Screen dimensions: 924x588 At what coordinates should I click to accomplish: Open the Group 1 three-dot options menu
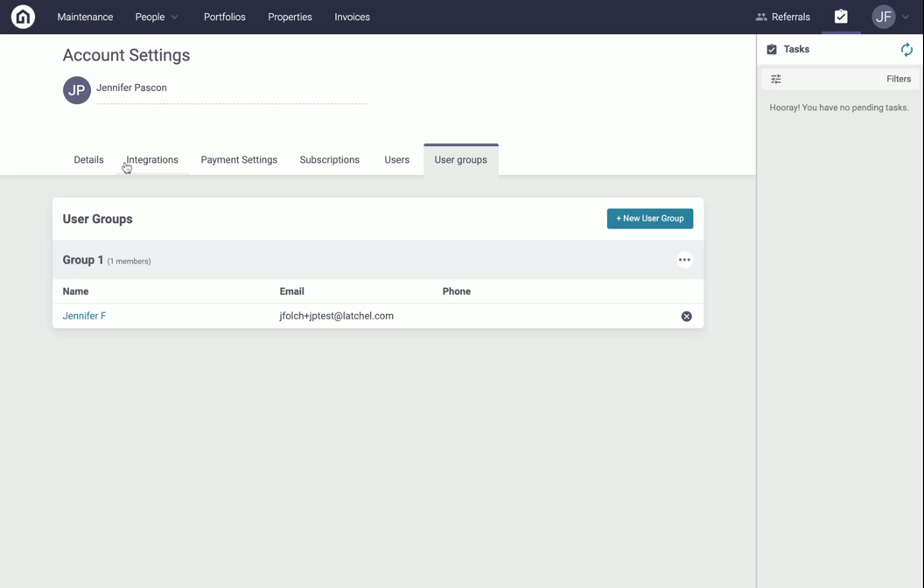[x=684, y=260]
